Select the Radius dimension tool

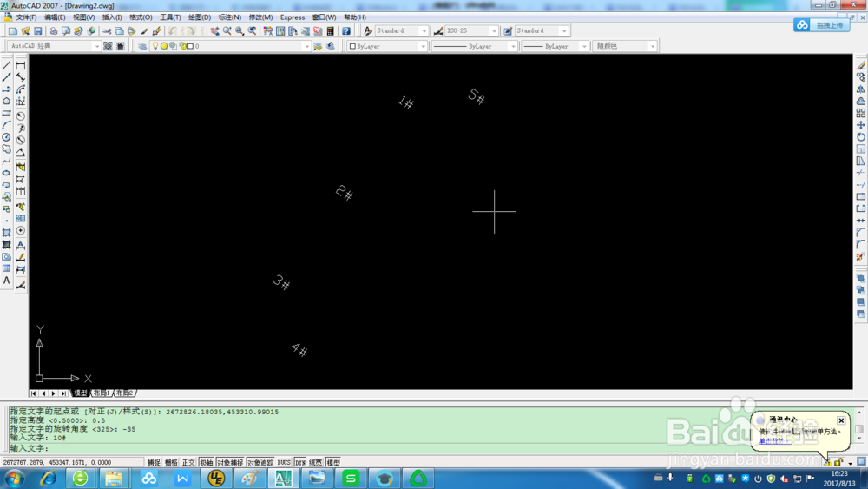(x=21, y=116)
